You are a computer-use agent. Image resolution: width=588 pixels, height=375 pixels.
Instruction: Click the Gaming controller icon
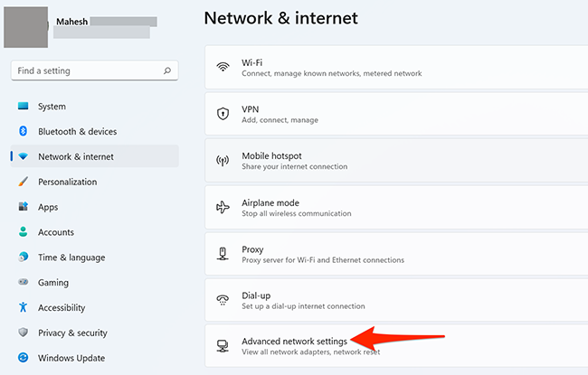pos(24,282)
